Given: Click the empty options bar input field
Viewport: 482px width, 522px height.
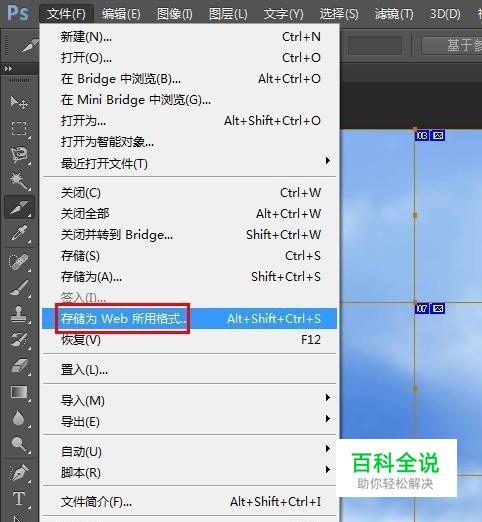Looking at the screenshot, I should [375, 46].
